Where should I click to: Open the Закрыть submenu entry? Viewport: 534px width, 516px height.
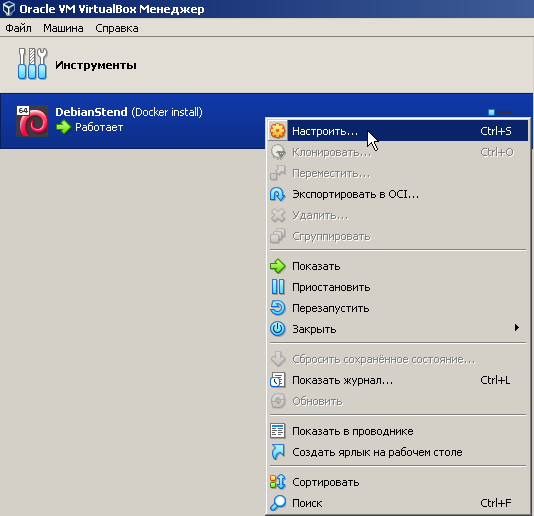coord(397,329)
